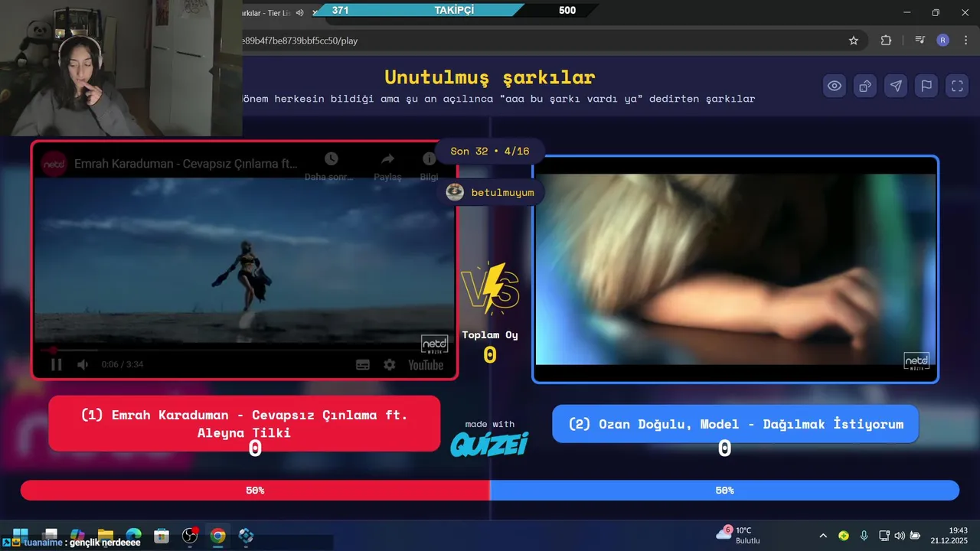Enter fullscreen with the expand corners icon
Image resolution: width=980 pixels, height=551 pixels.
tap(957, 86)
